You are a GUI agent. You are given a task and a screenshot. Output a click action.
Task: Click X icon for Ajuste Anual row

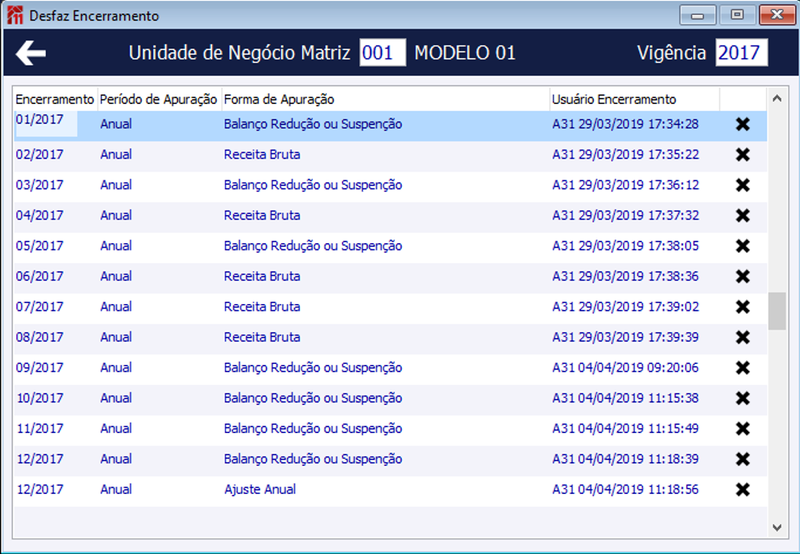[x=743, y=489]
